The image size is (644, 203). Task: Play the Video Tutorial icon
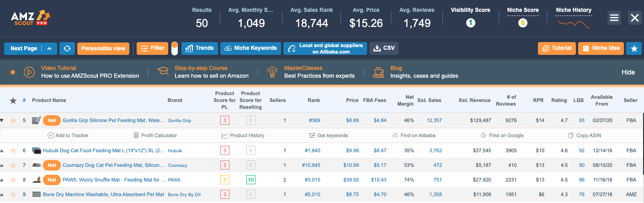[x=29, y=72]
